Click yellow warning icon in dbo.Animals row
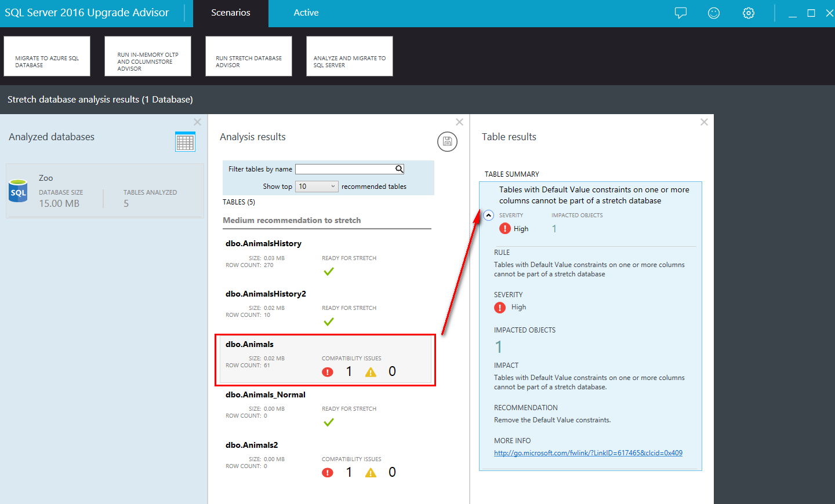 click(x=371, y=372)
